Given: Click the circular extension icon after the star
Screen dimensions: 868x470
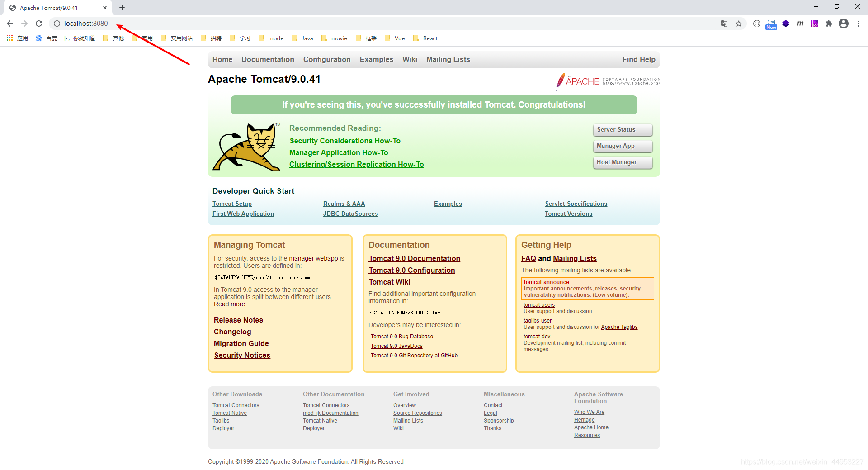Looking at the screenshot, I should point(757,24).
